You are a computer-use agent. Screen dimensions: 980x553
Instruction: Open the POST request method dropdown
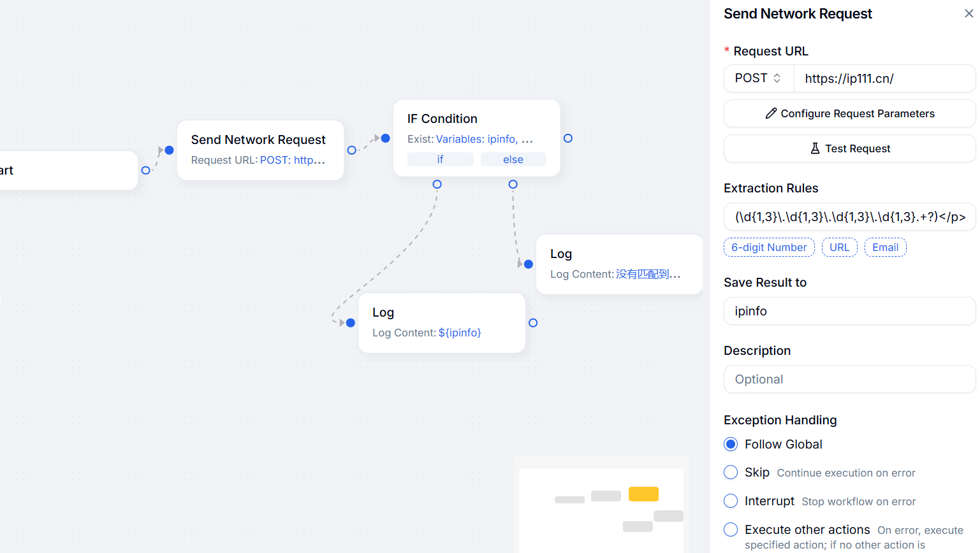pos(758,78)
